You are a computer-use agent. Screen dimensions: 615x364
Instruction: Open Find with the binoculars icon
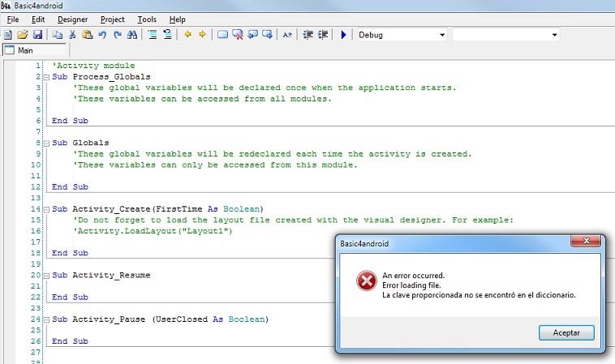point(132,35)
